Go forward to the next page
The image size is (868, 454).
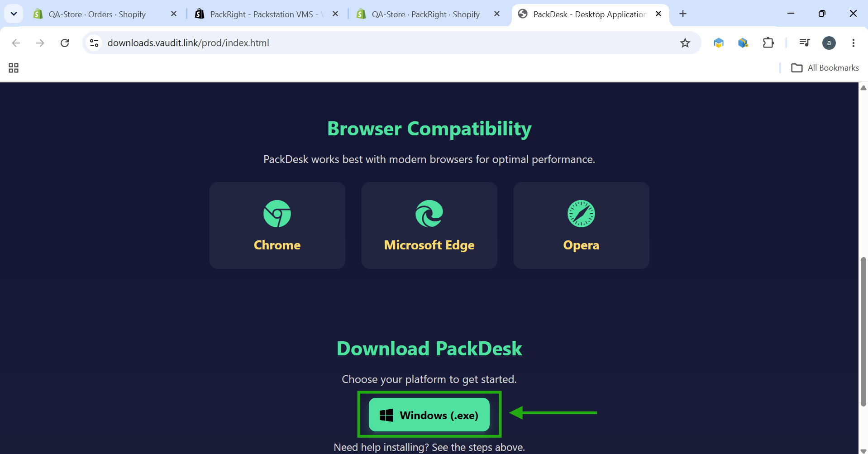40,43
